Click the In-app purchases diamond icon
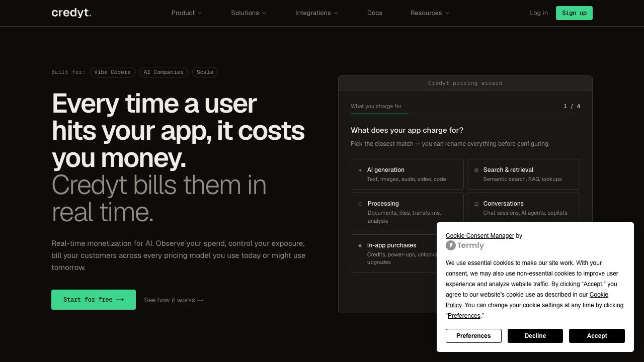Image resolution: width=644 pixels, height=362 pixels. (x=360, y=245)
